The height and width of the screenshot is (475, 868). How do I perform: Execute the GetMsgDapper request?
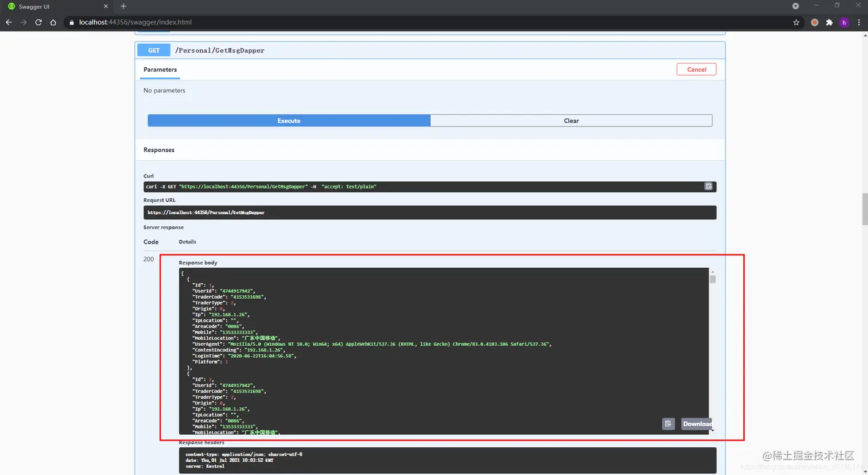coord(289,121)
